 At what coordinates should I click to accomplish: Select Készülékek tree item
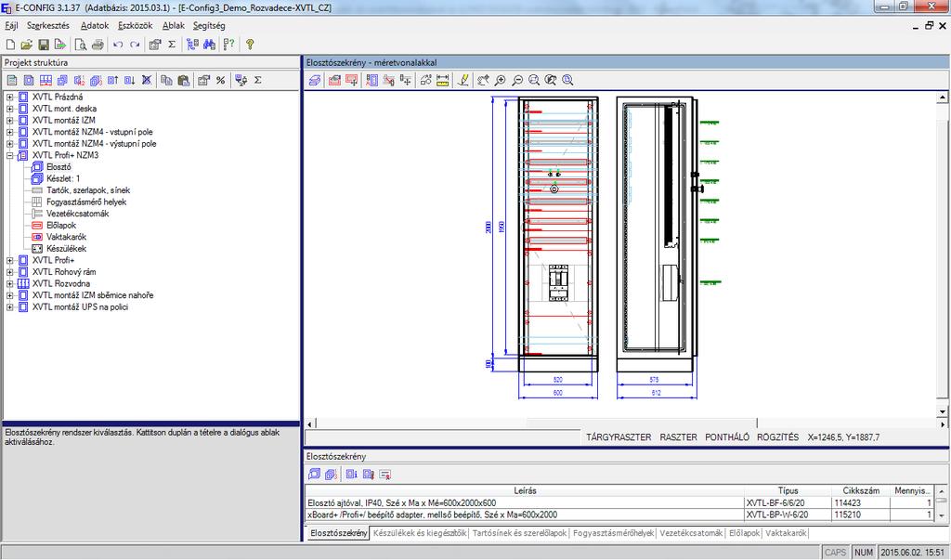[x=66, y=249]
